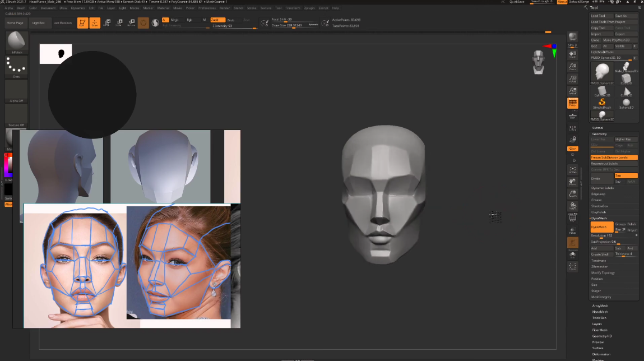Click the Make PolyMesh3D button

pyautogui.click(x=620, y=40)
